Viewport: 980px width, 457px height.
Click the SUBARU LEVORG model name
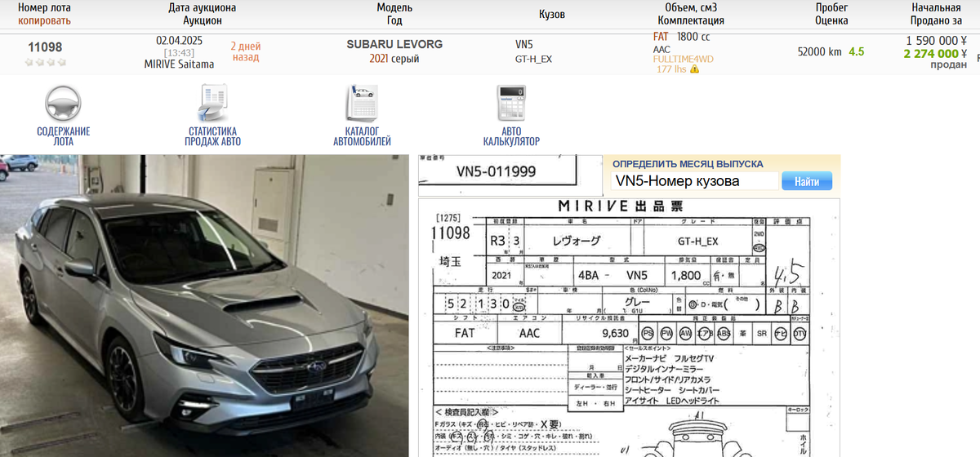(394, 44)
